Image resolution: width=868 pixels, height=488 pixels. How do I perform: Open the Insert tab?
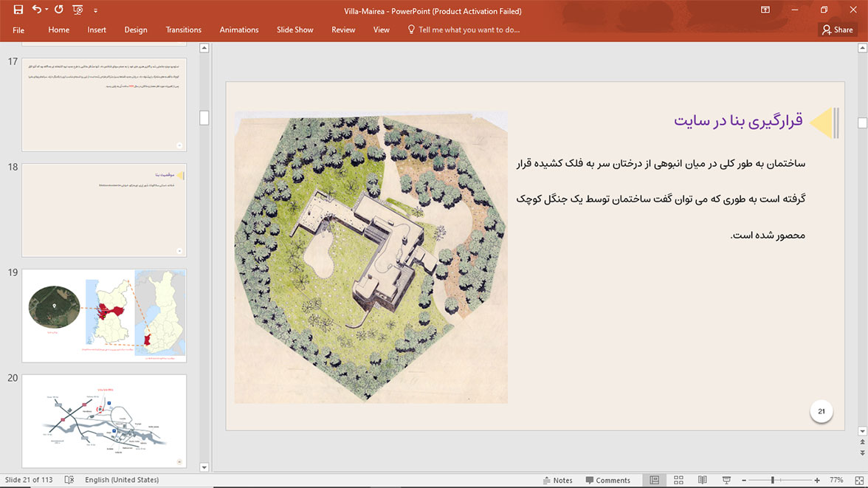pyautogui.click(x=97, y=30)
